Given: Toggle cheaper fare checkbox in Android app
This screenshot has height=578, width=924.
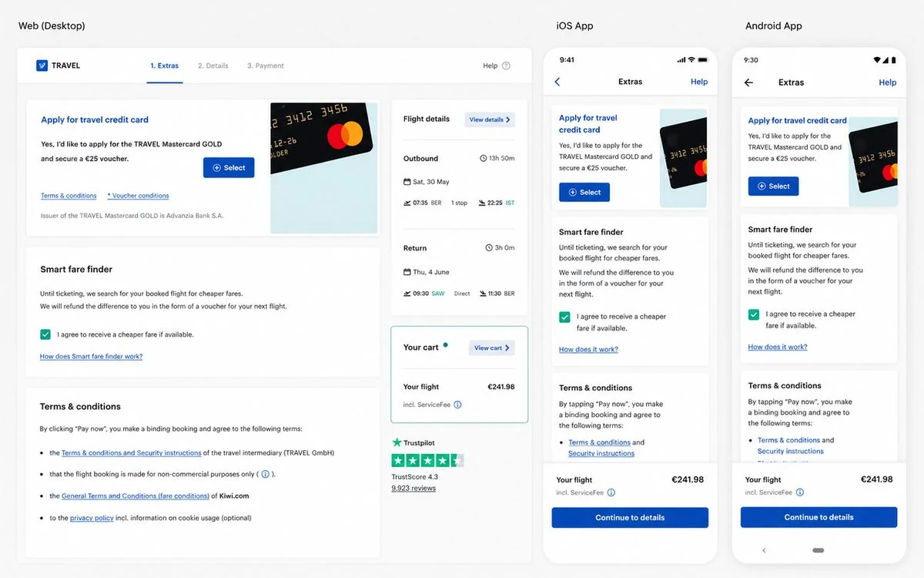Looking at the screenshot, I should [754, 314].
